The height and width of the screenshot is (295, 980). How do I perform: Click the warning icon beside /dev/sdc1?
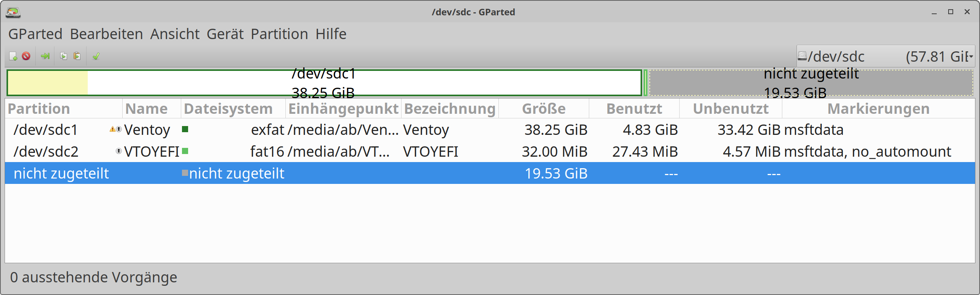pyautogui.click(x=112, y=129)
